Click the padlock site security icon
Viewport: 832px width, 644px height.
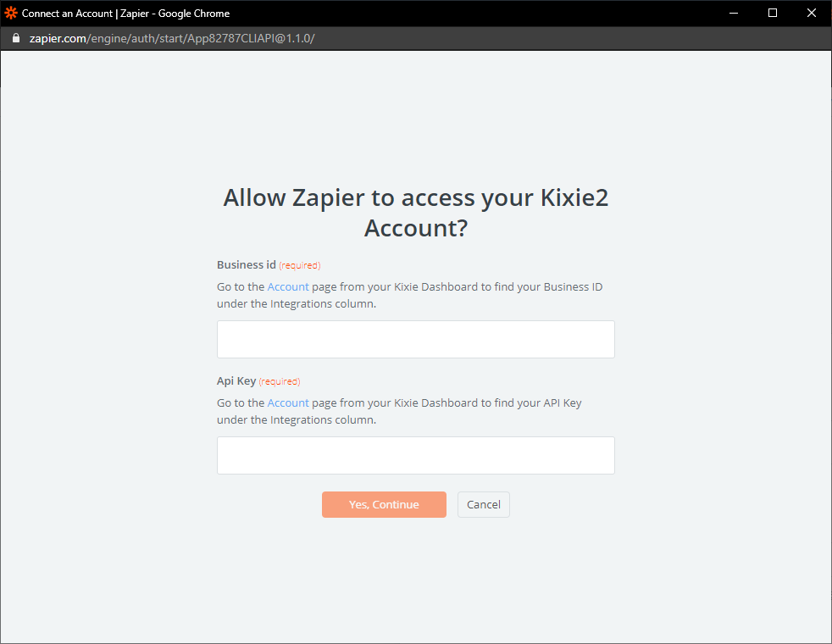coord(16,38)
